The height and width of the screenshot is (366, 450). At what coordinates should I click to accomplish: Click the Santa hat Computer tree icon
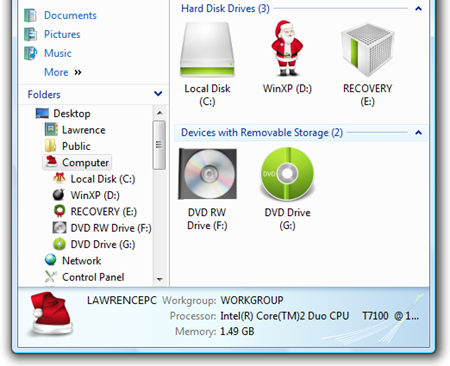(x=52, y=162)
